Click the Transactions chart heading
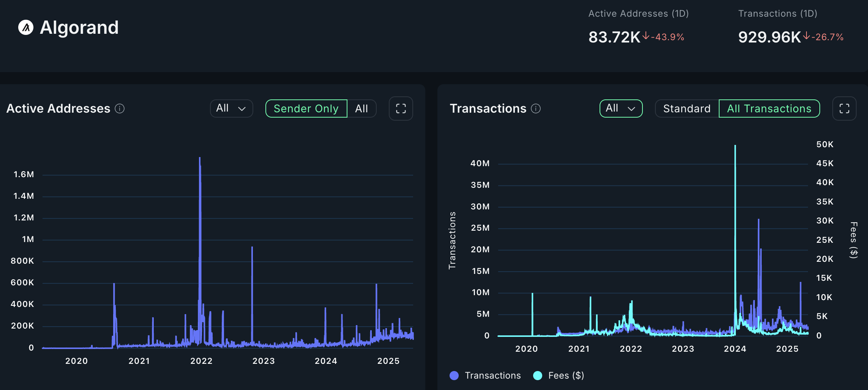868x390 pixels. click(488, 109)
